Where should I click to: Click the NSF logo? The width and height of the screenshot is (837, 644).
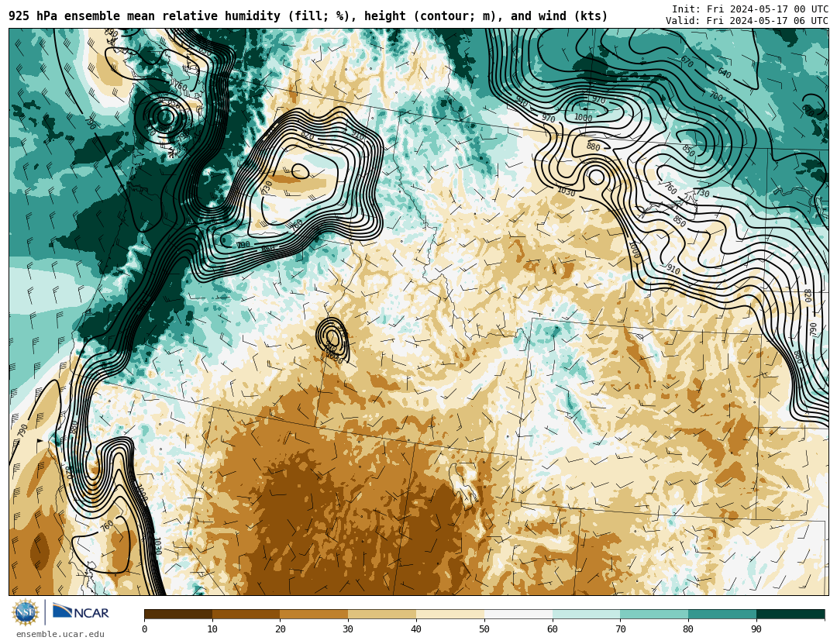click(x=26, y=612)
